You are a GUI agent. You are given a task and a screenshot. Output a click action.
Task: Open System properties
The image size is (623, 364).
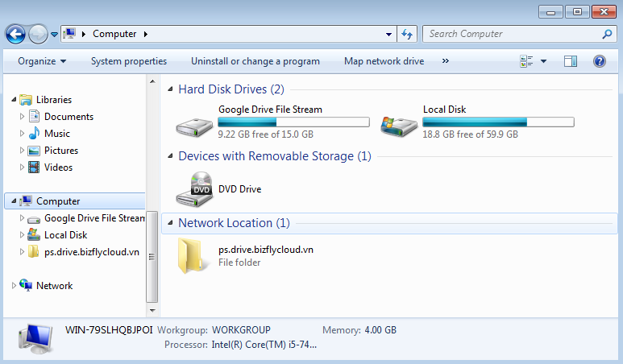point(129,61)
